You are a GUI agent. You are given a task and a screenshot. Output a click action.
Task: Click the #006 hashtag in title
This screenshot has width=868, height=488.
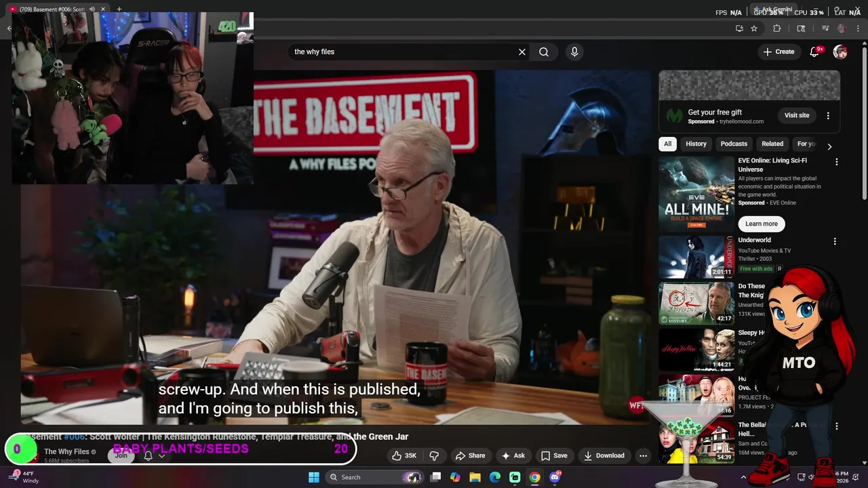tap(75, 436)
